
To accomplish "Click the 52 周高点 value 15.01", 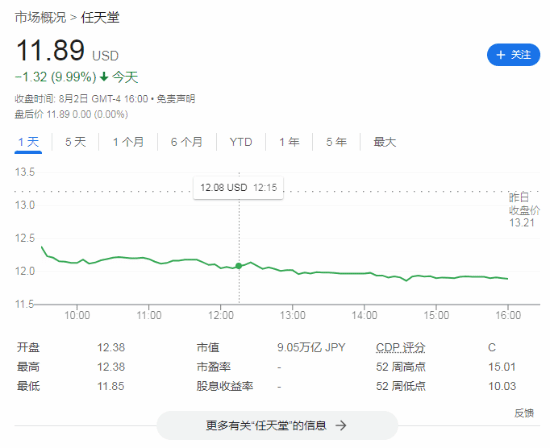I will (x=502, y=367).
